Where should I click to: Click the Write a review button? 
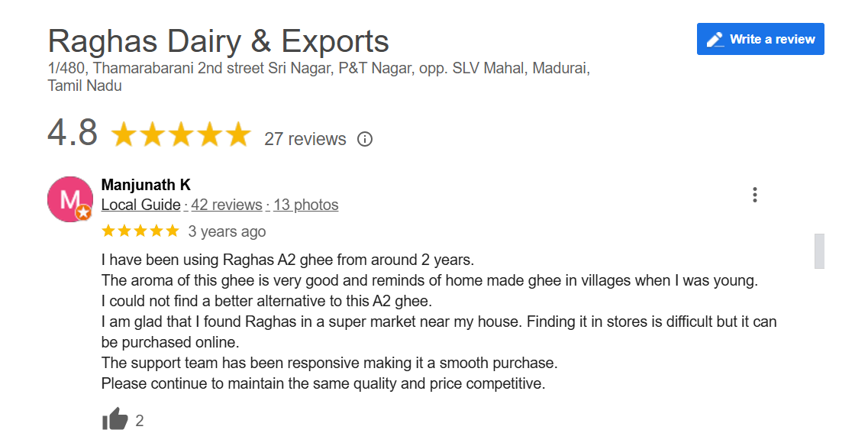[x=760, y=39]
